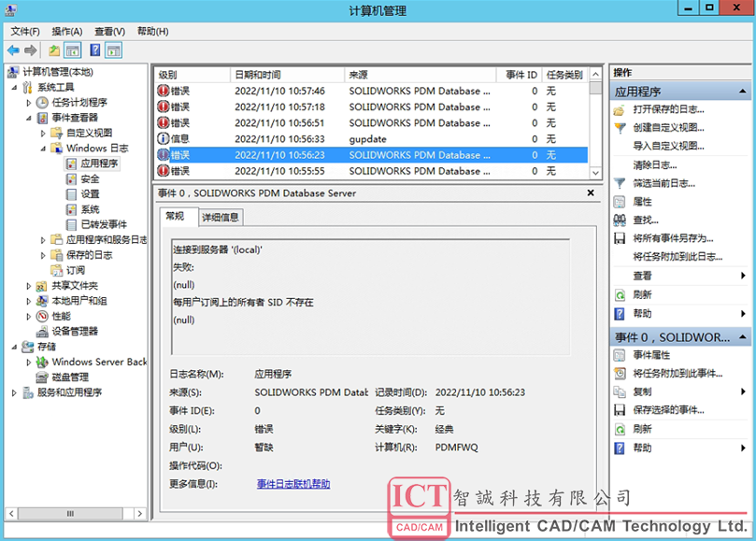
Task: Open 磁盘管理 in the tree
Action: pos(70,377)
